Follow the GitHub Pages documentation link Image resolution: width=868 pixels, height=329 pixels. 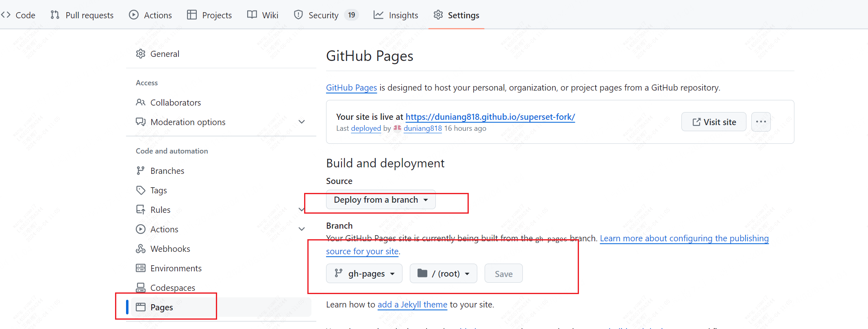[351, 88]
